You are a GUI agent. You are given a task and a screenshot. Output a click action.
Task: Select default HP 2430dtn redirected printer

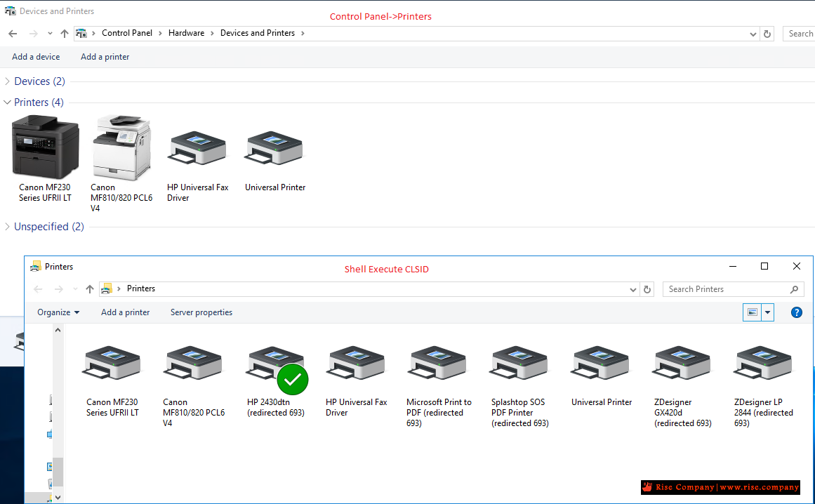[275, 381]
